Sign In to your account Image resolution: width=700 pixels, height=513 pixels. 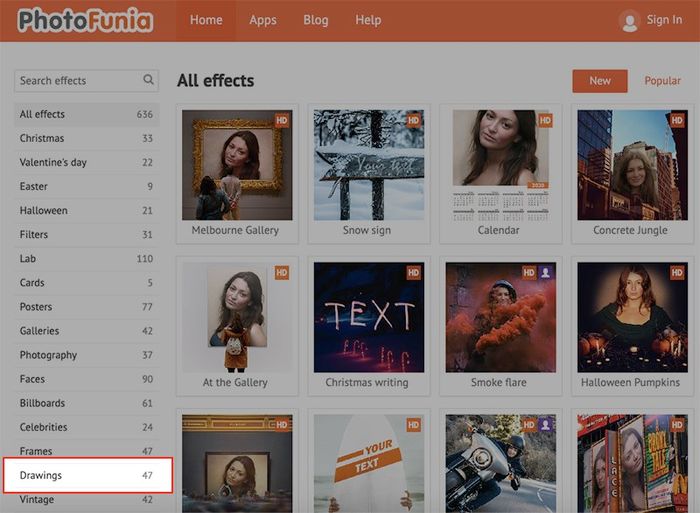pos(664,20)
